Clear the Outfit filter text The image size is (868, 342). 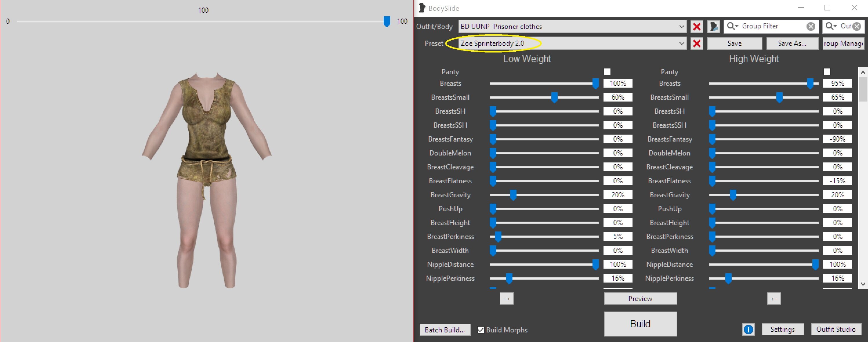click(857, 26)
